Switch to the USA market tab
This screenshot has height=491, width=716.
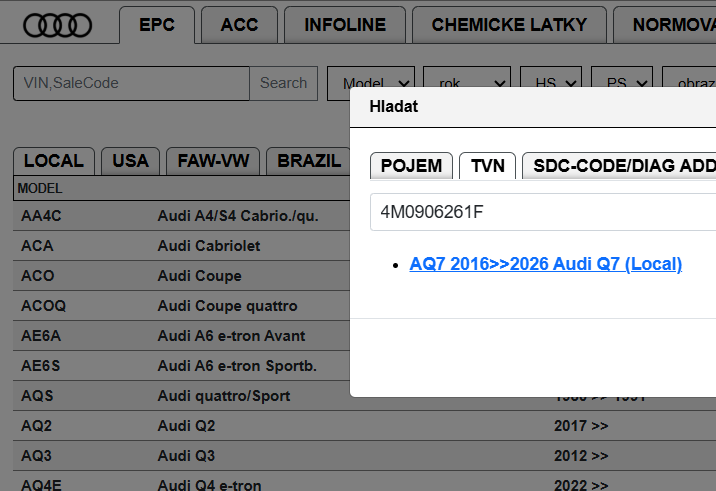coord(131,161)
